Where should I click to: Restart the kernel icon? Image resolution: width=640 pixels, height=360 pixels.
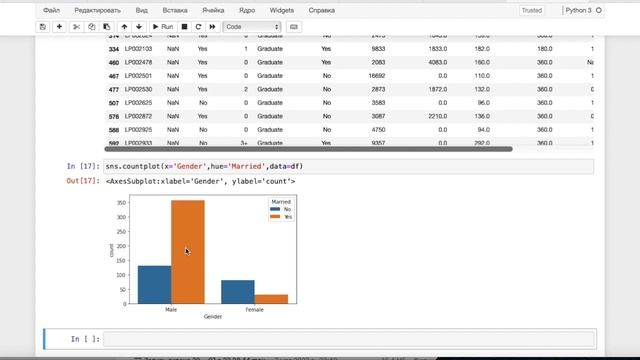point(198,27)
